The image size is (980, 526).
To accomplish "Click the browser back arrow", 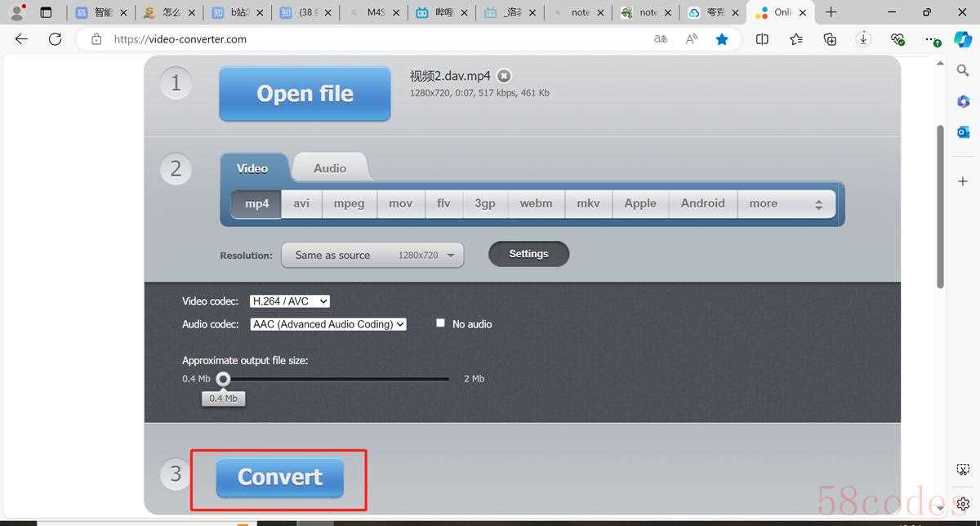I will tap(21, 39).
